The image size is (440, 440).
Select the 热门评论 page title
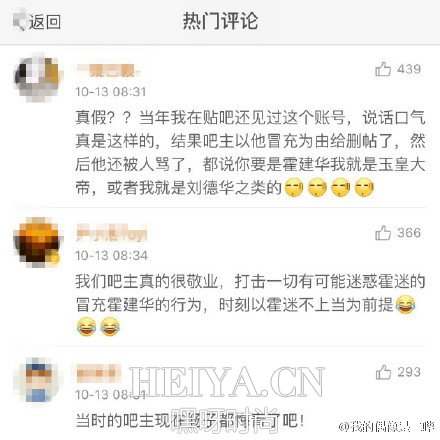click(220, 21)
